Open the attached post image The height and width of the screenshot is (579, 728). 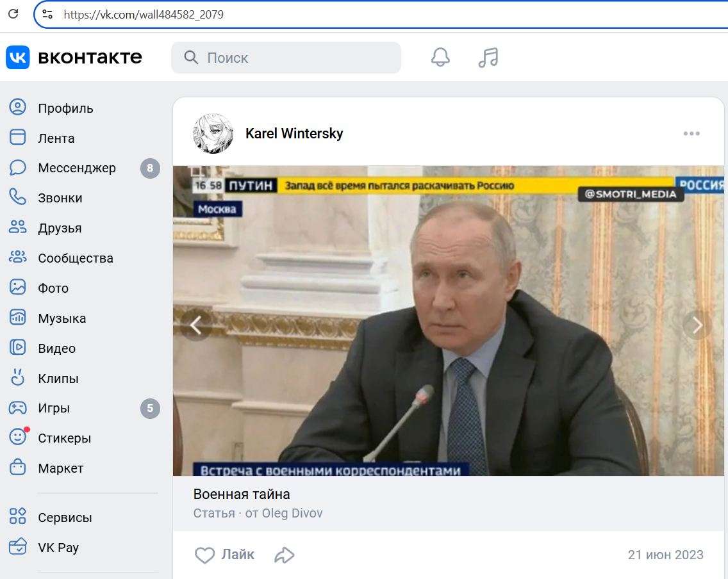449,321
